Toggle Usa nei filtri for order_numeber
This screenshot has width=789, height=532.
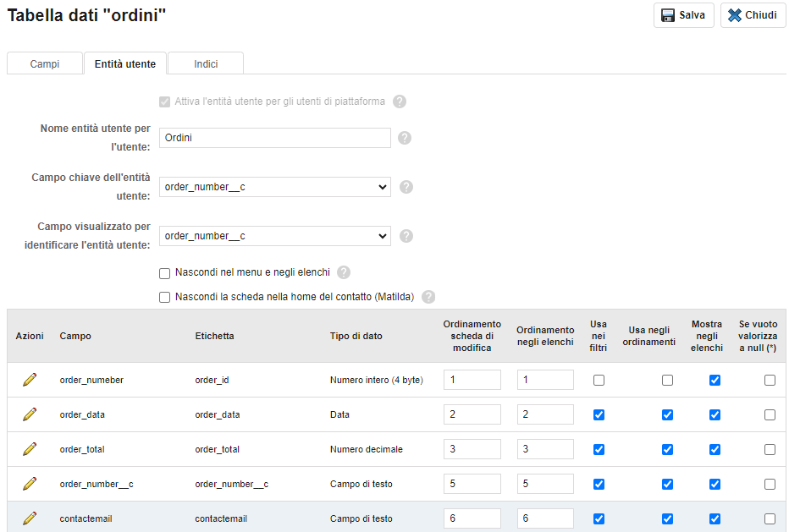599,380
